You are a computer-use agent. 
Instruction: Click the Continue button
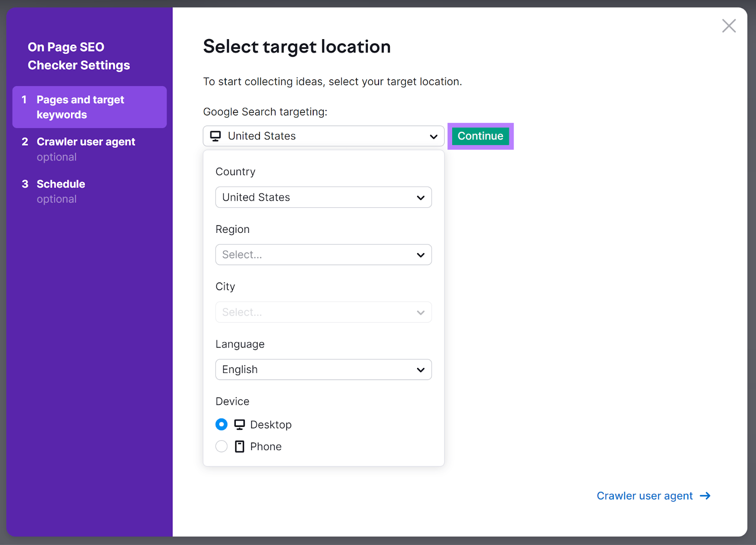480,136
